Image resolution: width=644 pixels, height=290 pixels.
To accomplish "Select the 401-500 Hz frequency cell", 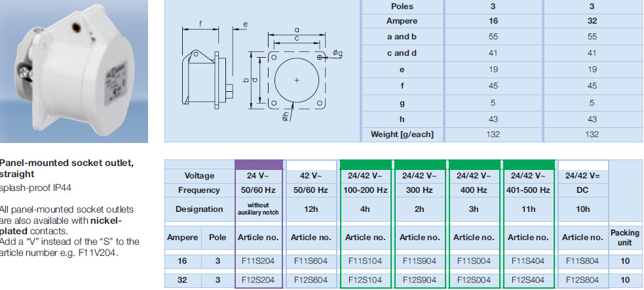I will click(528, 190).
